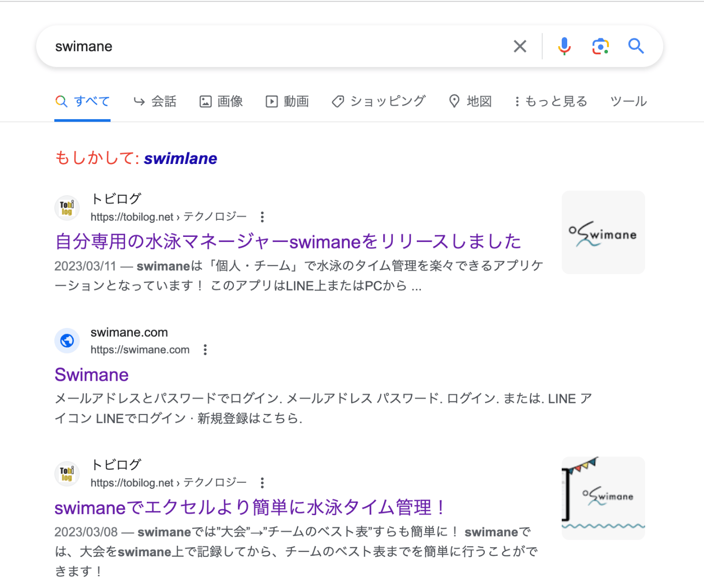The image size is (704, 588).
Task: Switch to the 画像 tab
Action: tap(221, 102)
